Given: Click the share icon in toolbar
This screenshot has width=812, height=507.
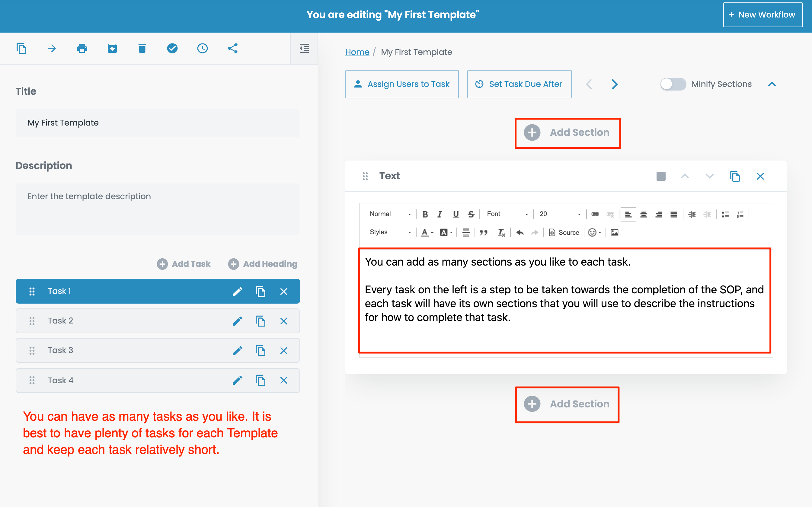Looking at the screenshot, I should [x=232, y=48].
